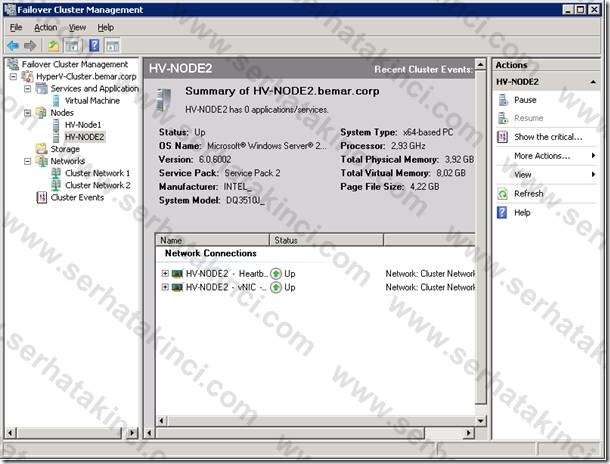Click the tree pane scroll right arrow

pyautogui.click(x=132, y=432)
